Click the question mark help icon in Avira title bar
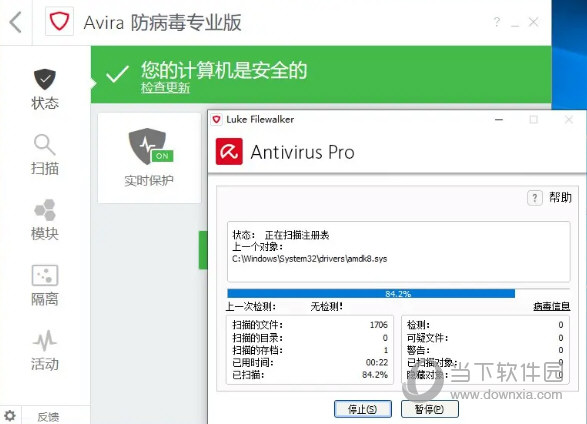587x424 pixels. click(x=496, y=22)
